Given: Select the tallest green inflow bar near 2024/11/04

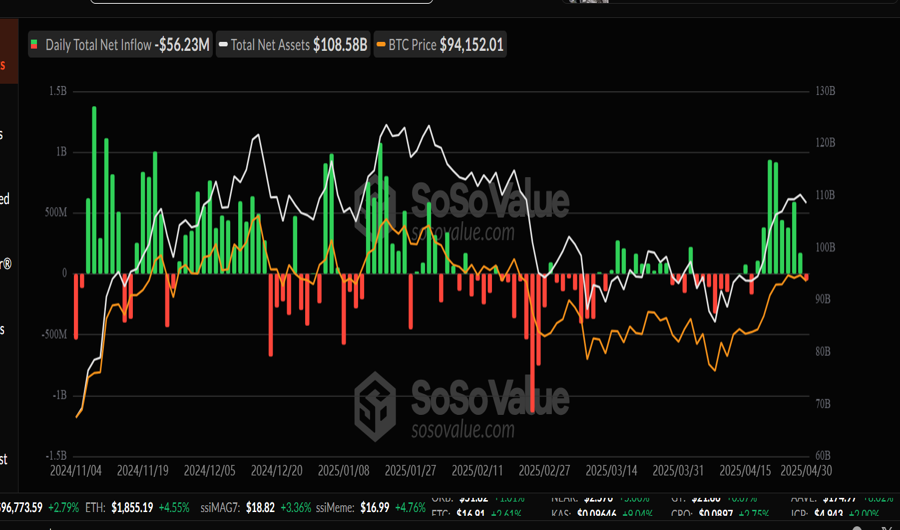Looking at the screenshot, I should coord(94,190).
